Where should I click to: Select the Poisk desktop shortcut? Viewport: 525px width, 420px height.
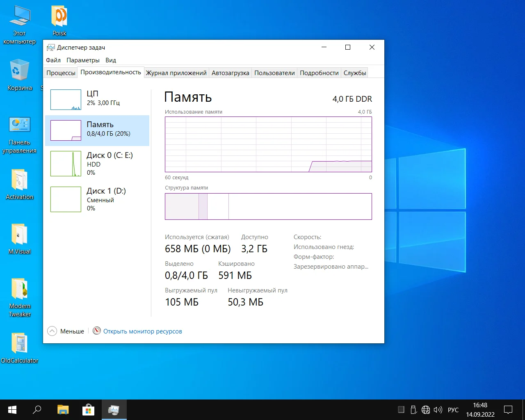pyautogui.click(x=59, y=21)
